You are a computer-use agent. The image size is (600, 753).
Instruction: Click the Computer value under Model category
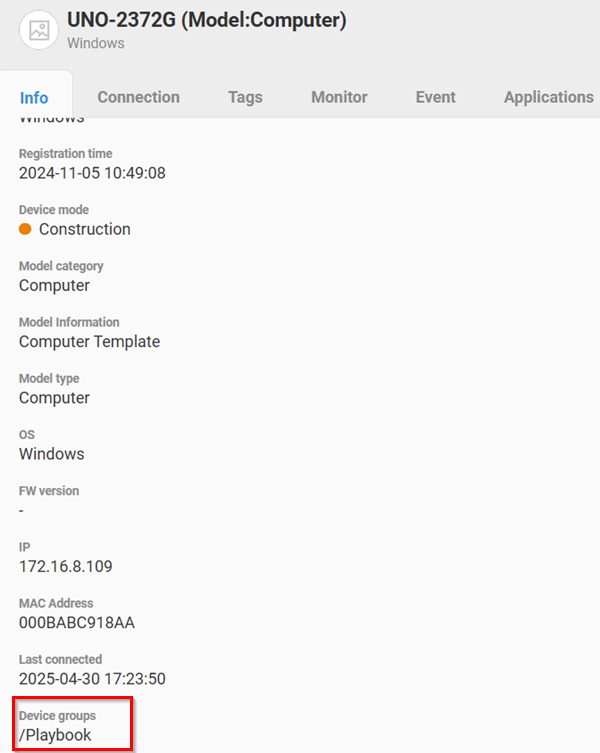pyautogui.click(x=54, y=285)
